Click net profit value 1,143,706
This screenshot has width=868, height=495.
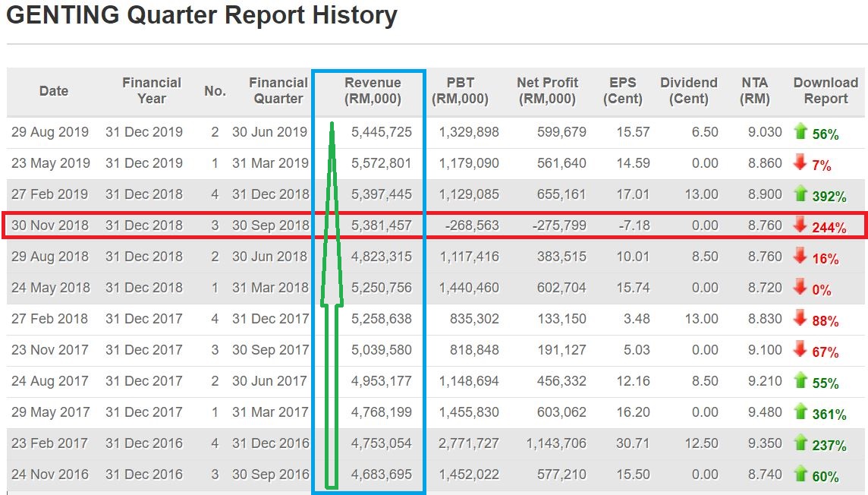[556, 443]
